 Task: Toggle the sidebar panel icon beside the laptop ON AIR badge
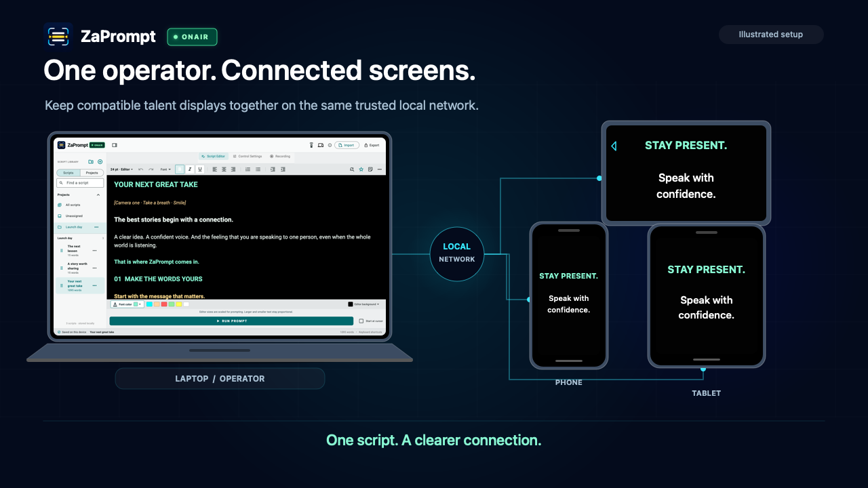coord(115,145)
